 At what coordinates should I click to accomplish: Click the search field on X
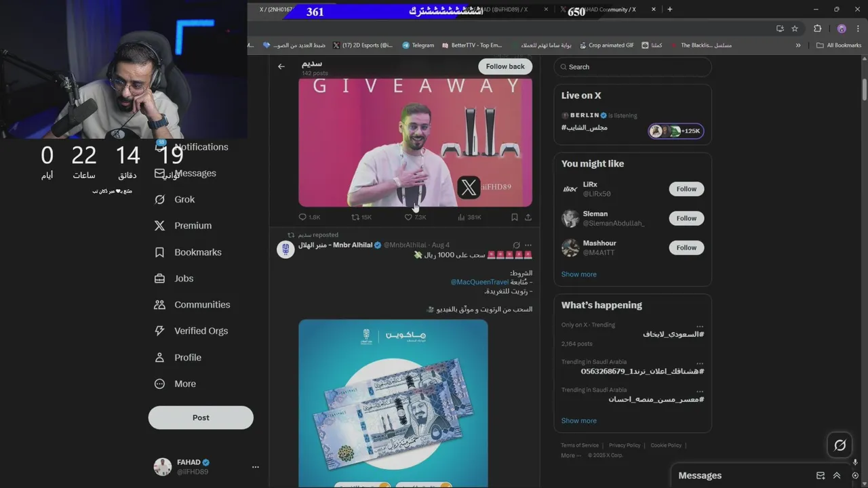point(633,66)
